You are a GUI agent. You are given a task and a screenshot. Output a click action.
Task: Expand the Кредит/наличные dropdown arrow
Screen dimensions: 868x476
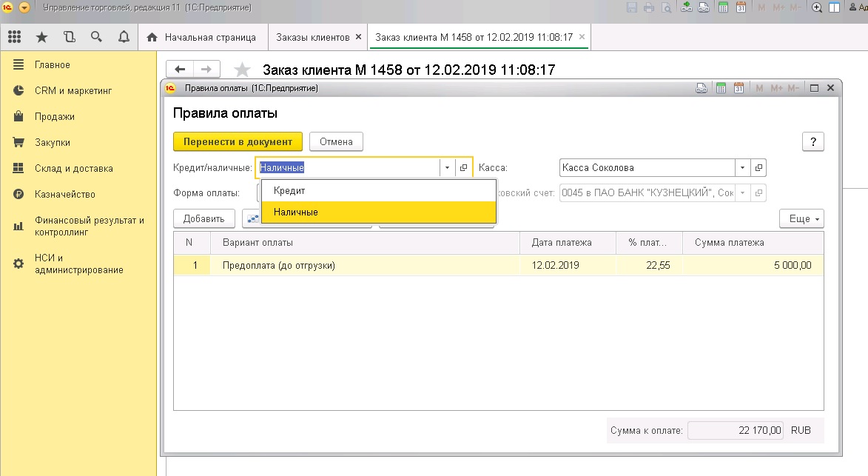coord(447,168)
